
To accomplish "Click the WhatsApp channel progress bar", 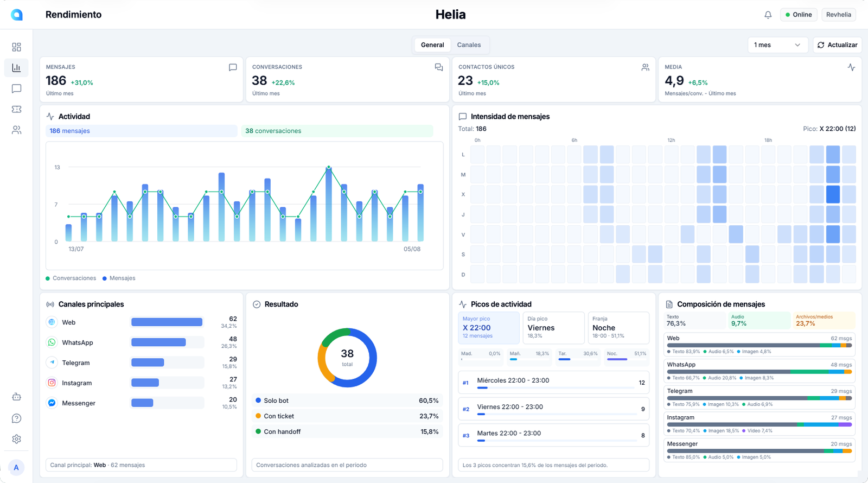I will [167, 342].
